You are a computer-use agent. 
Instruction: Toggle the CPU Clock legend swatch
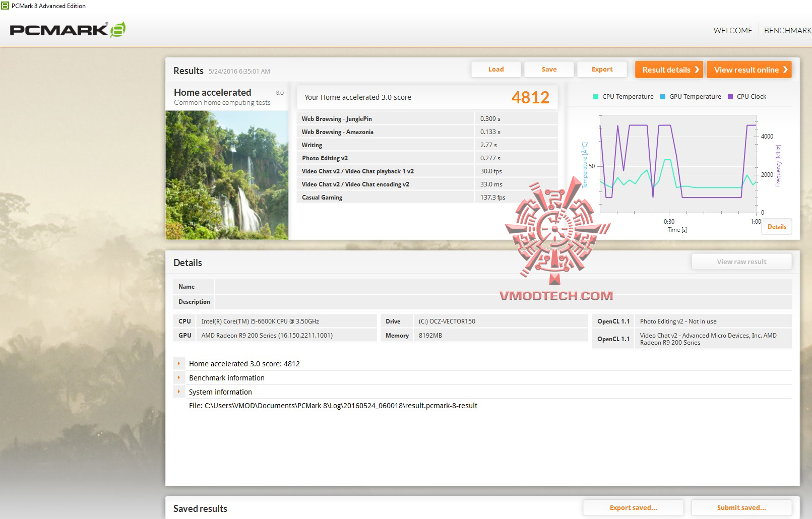tap(730, 97)
